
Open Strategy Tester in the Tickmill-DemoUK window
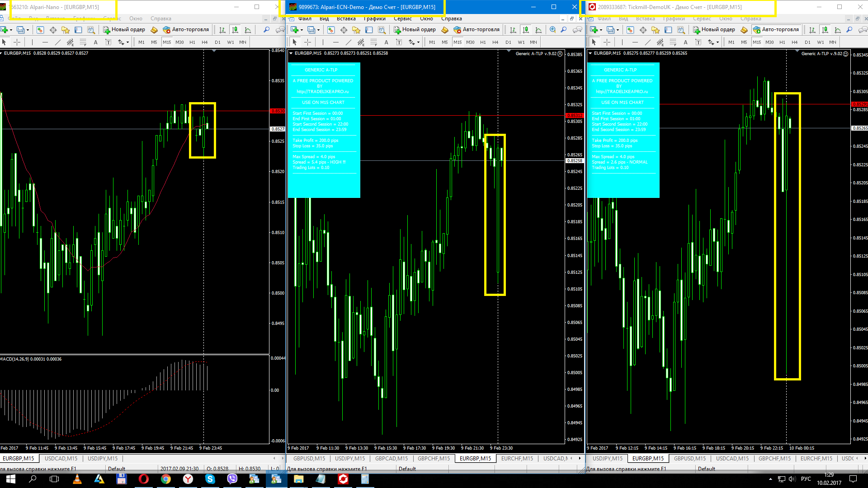point(681,30)
